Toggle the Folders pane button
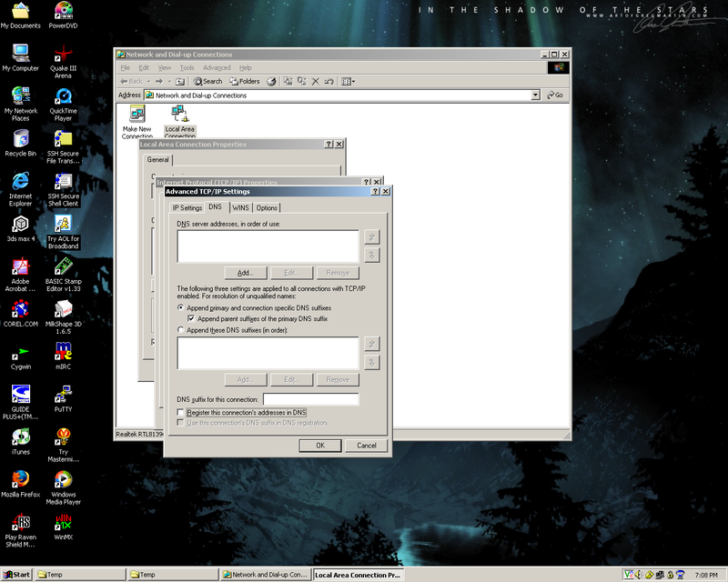The width and height of the screenshot is (728, 582). click(245, 82)
